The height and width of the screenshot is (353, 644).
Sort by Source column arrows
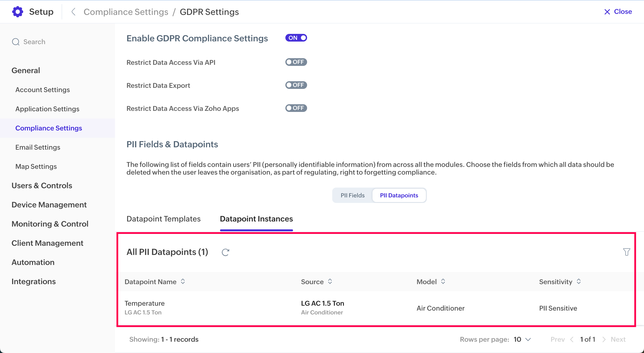click(x=330, y=281)
